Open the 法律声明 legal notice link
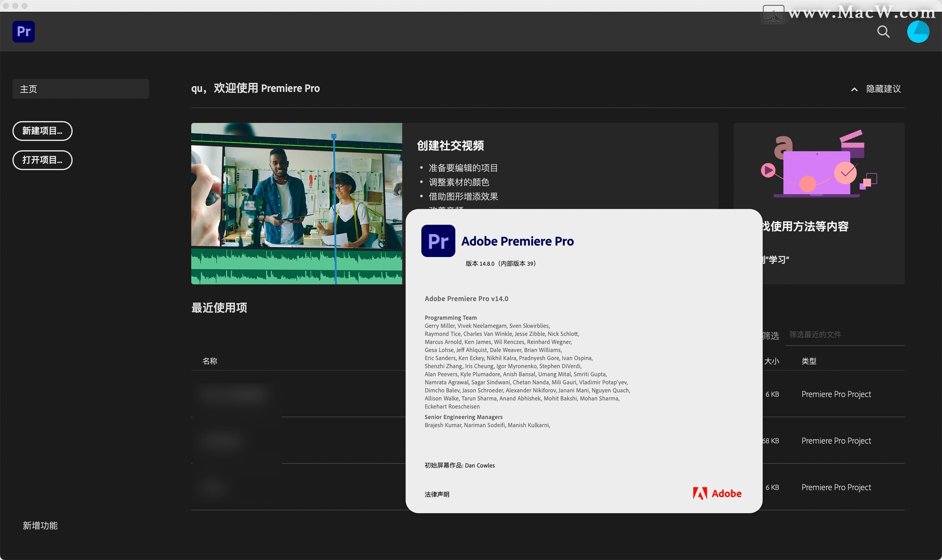942x560 pixels. point(437,494)
